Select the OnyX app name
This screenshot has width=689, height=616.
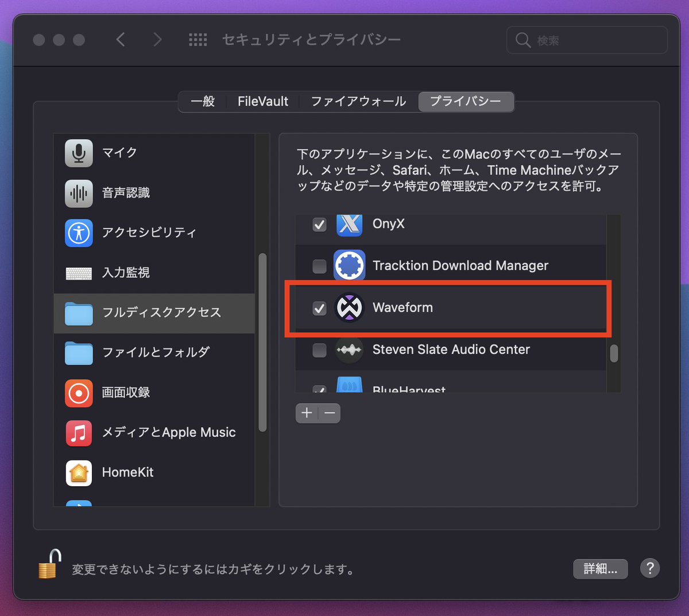pyautogui.click(x=389, y=224)
